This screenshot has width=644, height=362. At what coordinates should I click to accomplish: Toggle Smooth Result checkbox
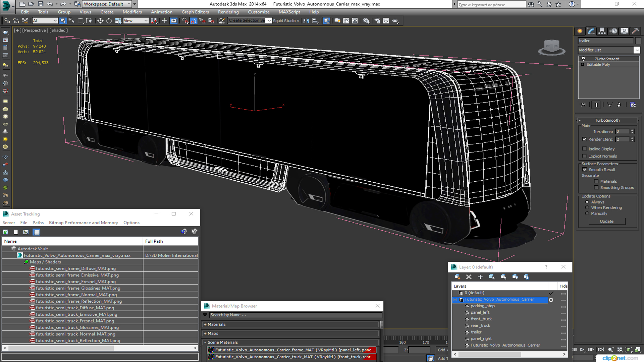(x=585, y=170)
